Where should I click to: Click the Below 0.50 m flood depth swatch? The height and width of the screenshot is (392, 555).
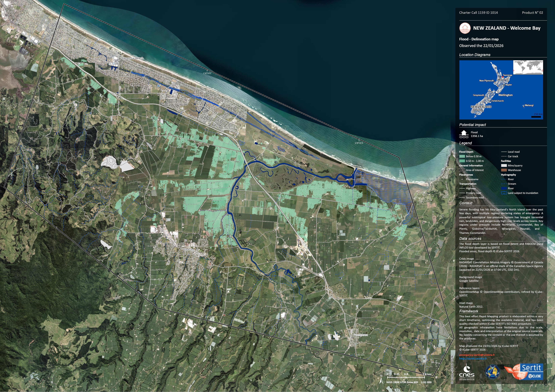462,156
